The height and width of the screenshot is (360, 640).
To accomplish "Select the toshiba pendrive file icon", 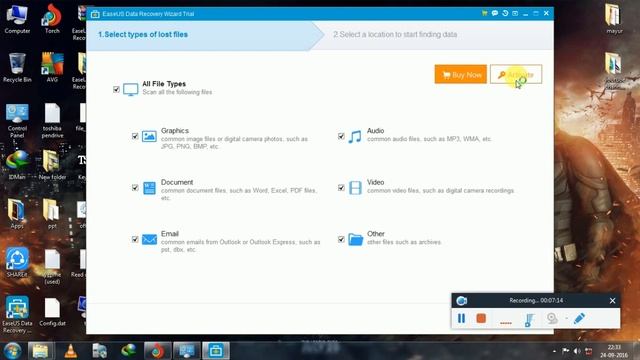I will click(52, 121).
